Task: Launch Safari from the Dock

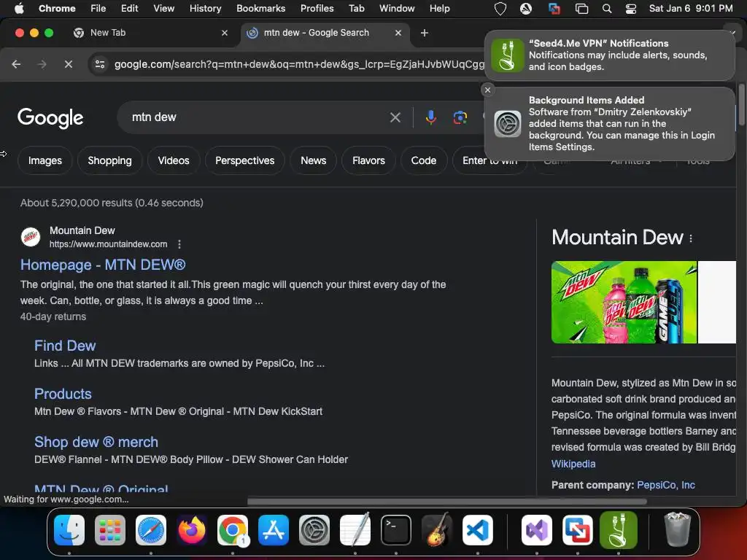Action: click(151, 530)
